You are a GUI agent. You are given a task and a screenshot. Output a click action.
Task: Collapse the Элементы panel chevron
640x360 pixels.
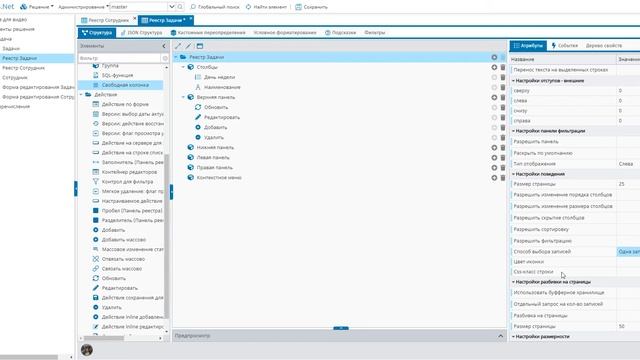(164, 46)
